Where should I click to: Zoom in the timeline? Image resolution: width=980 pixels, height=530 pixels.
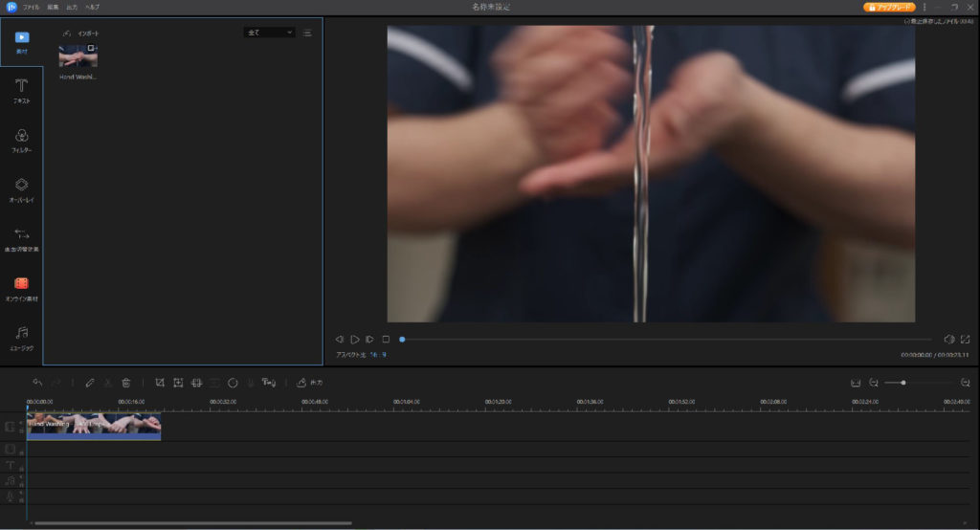point(965,383)
